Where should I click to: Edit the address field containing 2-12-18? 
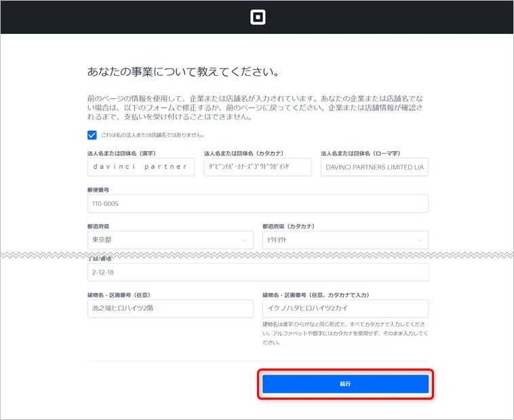[258, 272]
